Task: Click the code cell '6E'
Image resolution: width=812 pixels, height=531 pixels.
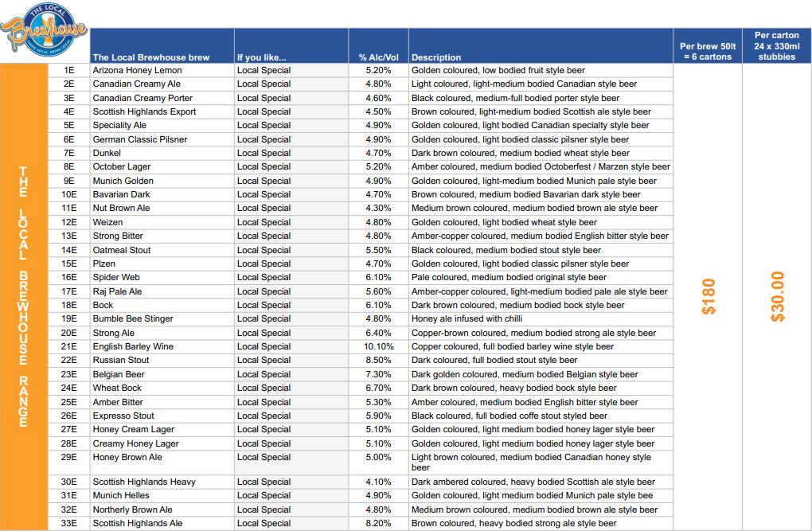Action: (69, 139)
